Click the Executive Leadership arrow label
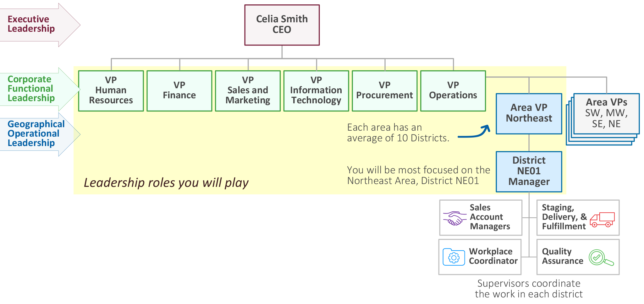This screenshot has height=304, width=644. (31, 24)
